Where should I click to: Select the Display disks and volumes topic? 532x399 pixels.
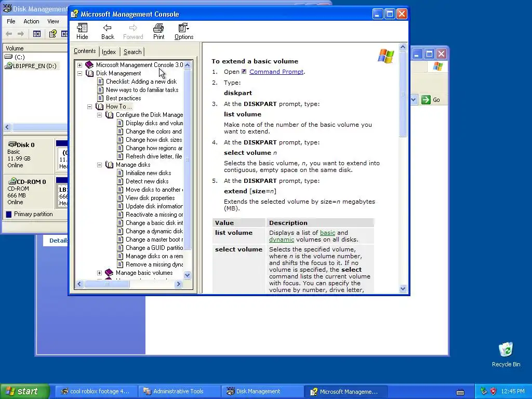[154, 123]
